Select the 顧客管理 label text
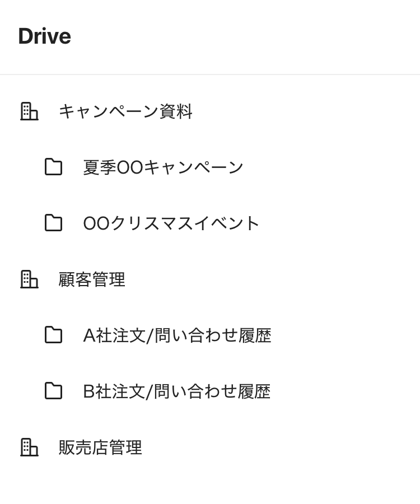This screenshot has height=504, width=420. (x=92, y=279)
